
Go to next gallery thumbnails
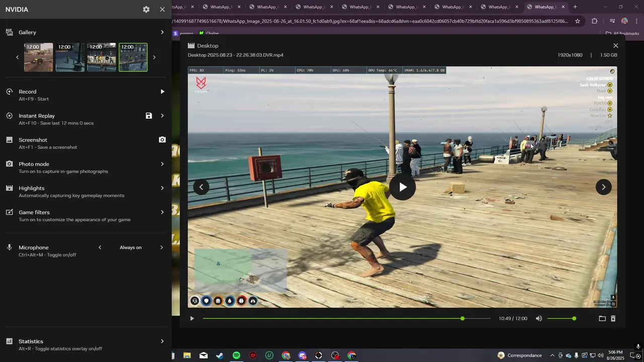click(154, 57)
